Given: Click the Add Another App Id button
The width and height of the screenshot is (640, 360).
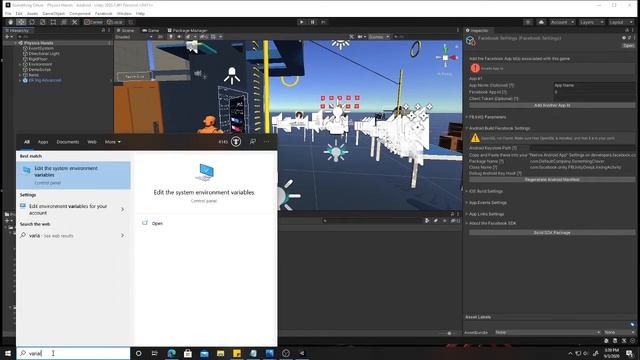Looking at the screenshot, I should [552, 105].
